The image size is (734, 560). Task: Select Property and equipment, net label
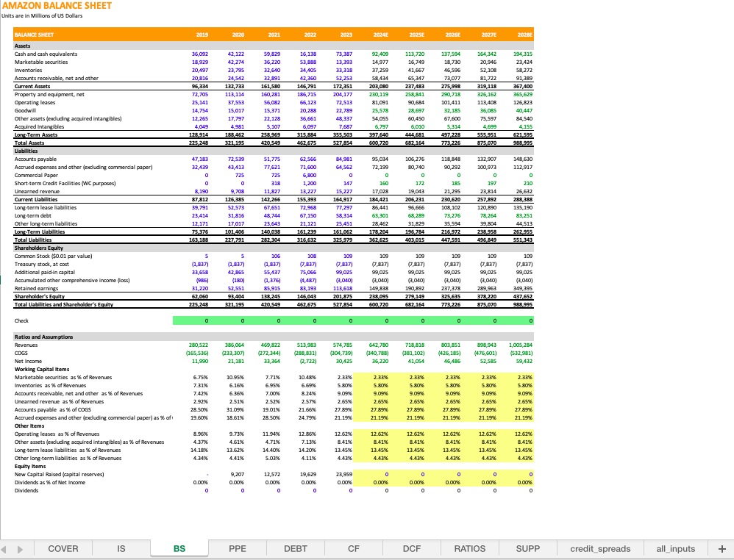click(x=49, y=95)
